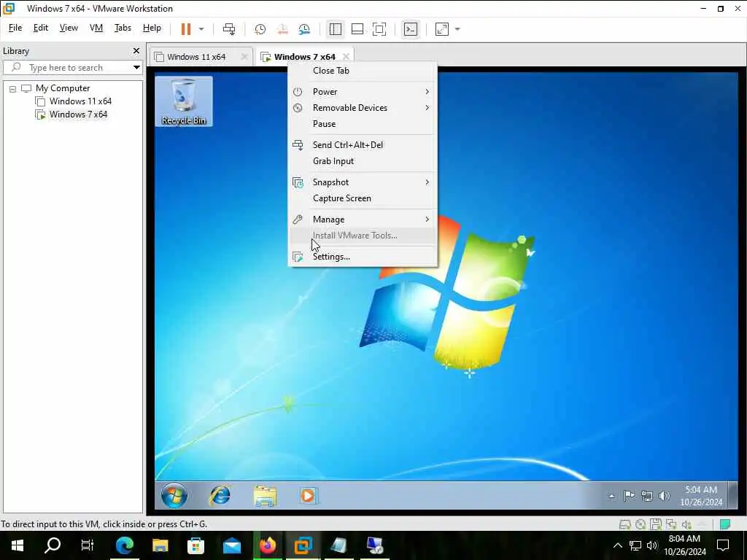
Task: Click Send Ctrl+Alt+Del toolbar icon
Action: [229, 29]
